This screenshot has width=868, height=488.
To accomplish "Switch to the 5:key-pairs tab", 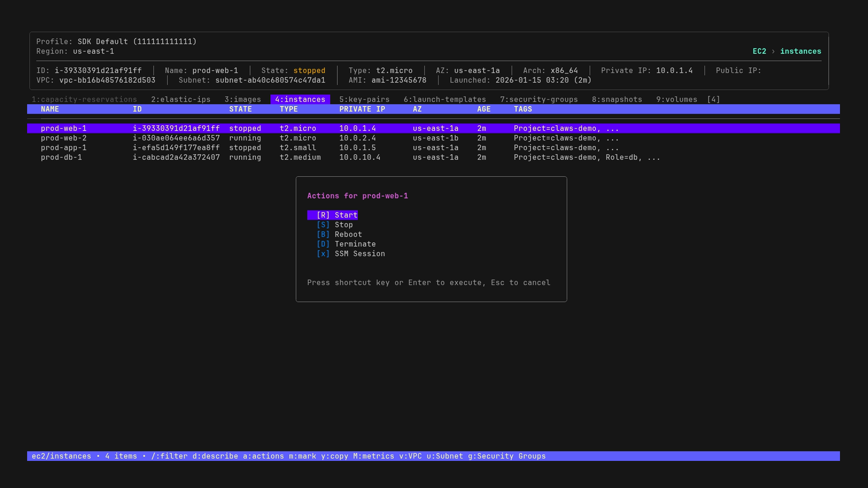I will click(364, 99).
